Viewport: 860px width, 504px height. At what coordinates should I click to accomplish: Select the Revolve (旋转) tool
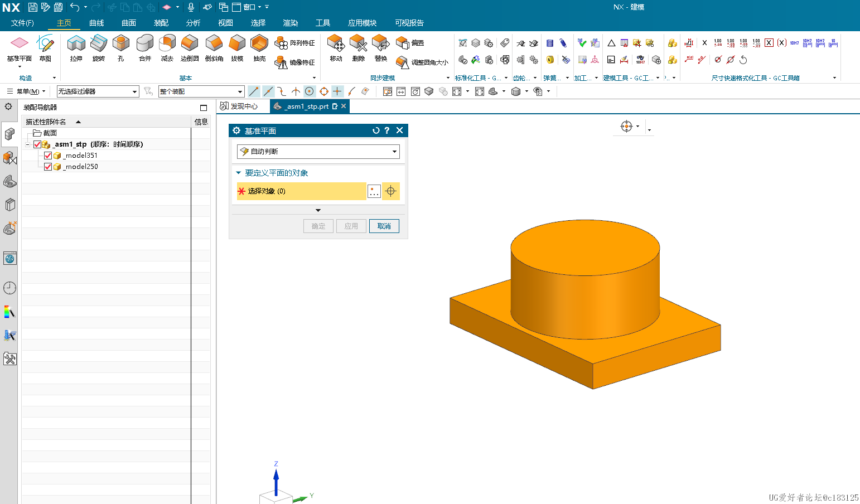tap(99, 49)
